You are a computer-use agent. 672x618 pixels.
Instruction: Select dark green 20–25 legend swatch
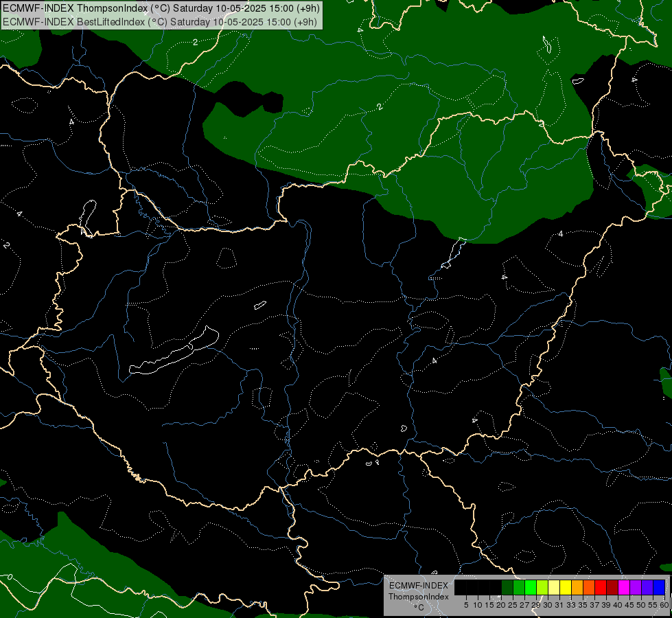(507, 587)
